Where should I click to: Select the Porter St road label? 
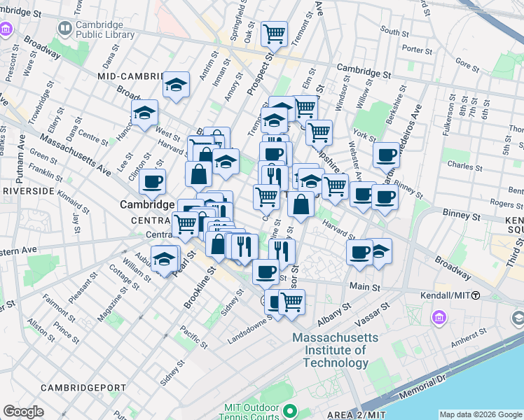point(417,50)
